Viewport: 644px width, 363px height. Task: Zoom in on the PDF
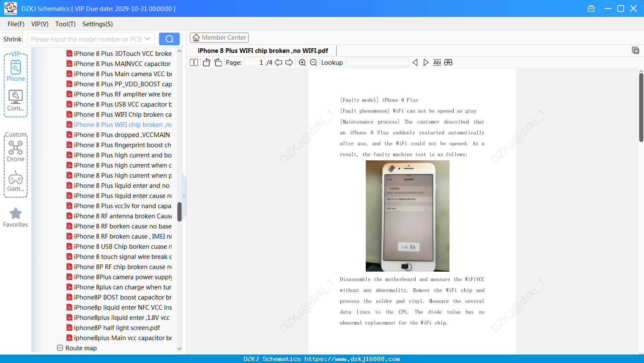click(302, 63)
